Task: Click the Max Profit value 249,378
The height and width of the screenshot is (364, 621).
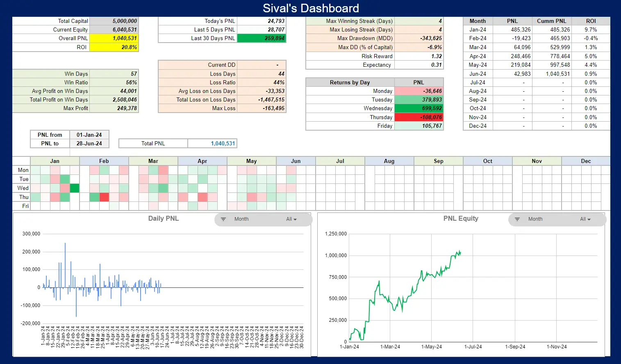Action: [114, 108]
